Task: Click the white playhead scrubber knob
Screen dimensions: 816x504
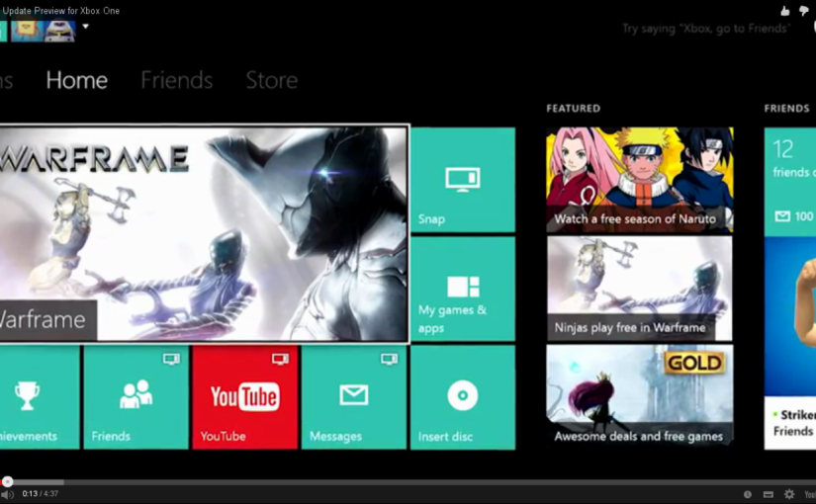Action: (x=7, y=481)
